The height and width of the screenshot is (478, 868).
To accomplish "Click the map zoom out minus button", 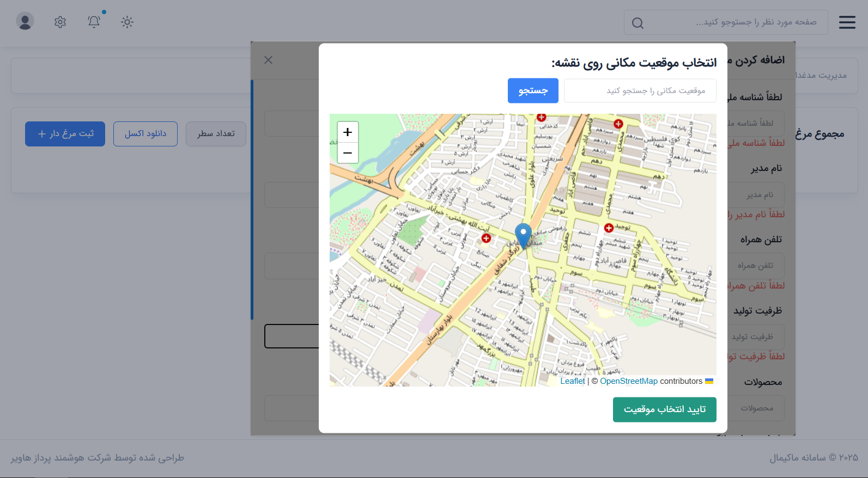I will (x=348, y=153).
